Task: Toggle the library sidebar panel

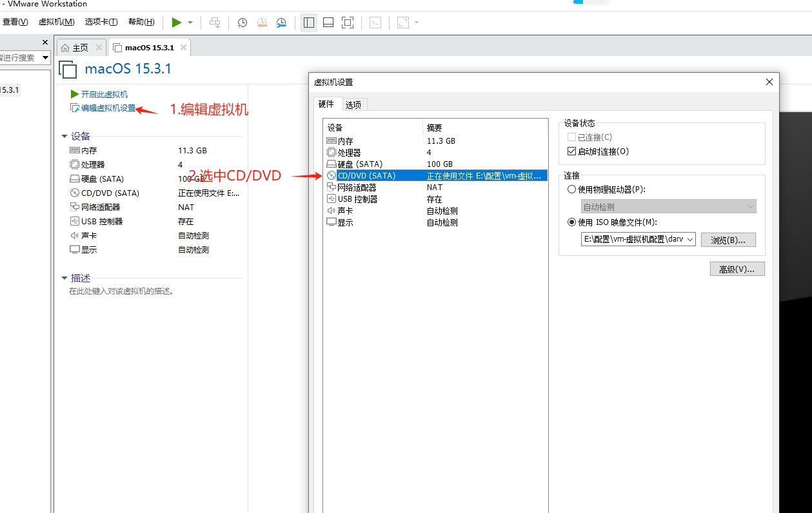Action: coord(308,22)
